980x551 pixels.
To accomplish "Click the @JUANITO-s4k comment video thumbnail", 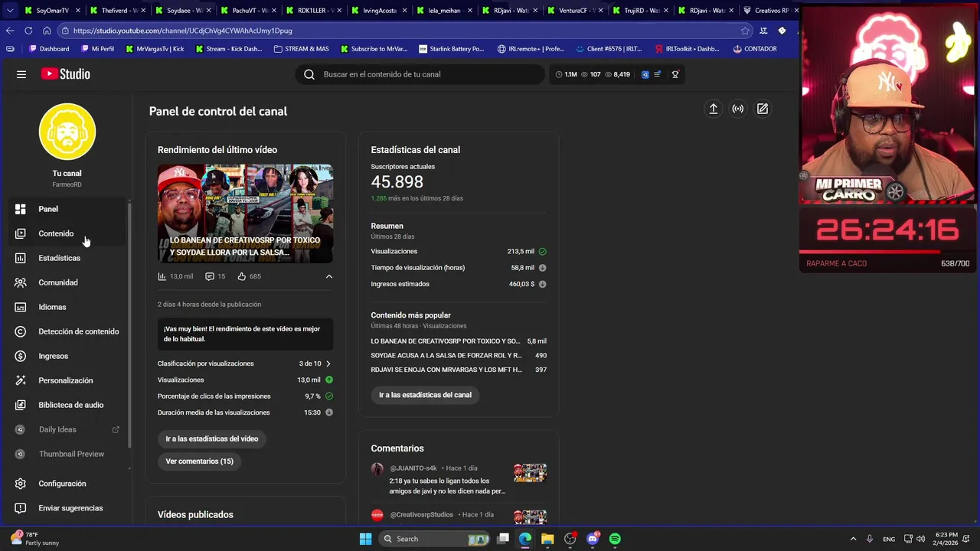I will tap(530, 472).
